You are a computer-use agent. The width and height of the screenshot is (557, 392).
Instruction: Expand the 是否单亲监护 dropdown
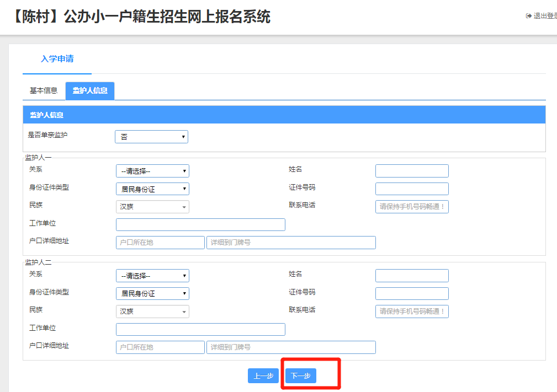point(151,137)
